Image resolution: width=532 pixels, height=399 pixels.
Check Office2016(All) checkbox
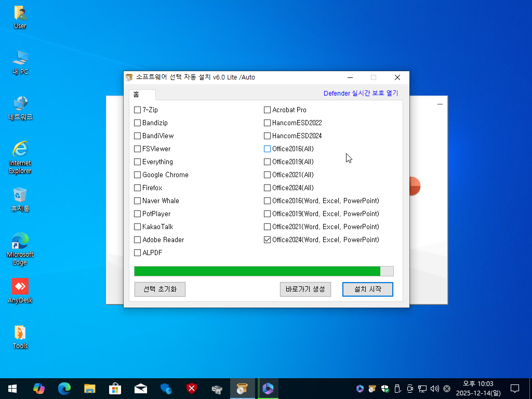point(268,149)
